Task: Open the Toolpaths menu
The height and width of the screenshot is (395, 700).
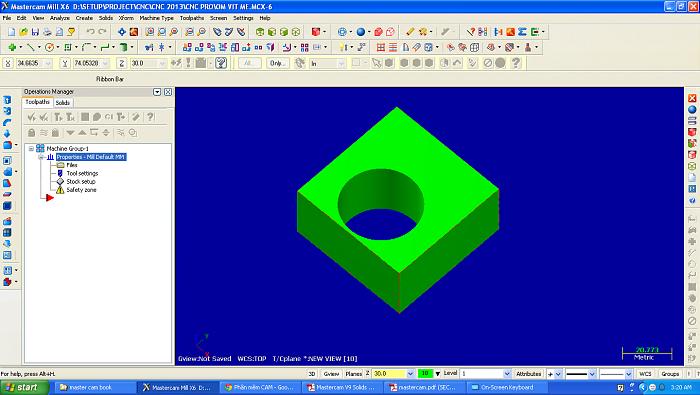Action: (192, 18)
